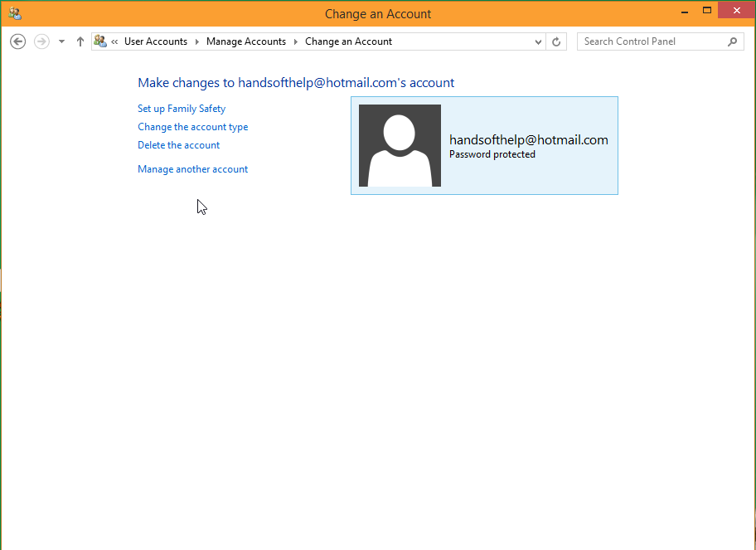Viewport: 756px width, 550px height.
Task: Expand the hidden breadcrumb chevrons
Action: 114,41
